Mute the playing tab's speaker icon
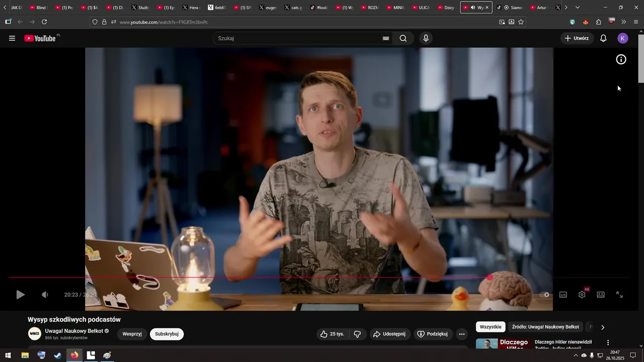Viewport: 644px width, 362px height. point(472,8)
